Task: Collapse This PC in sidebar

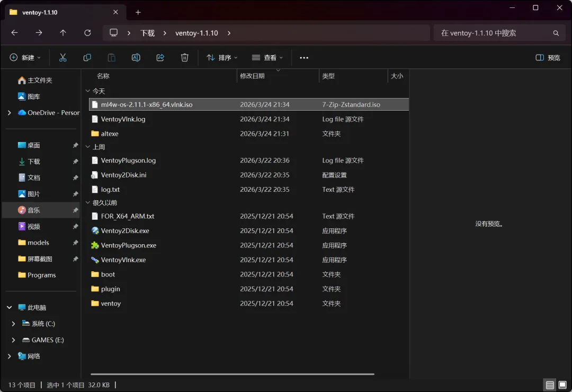Action: point(10,307)
